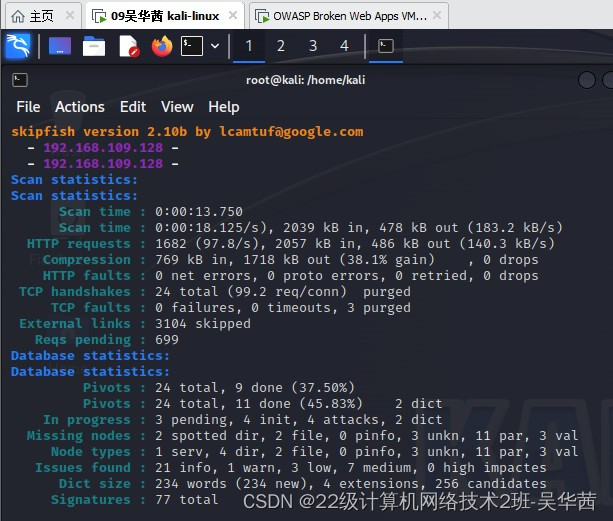Switch to workspace 3
The image size is (613, 521).
point(313,46)
